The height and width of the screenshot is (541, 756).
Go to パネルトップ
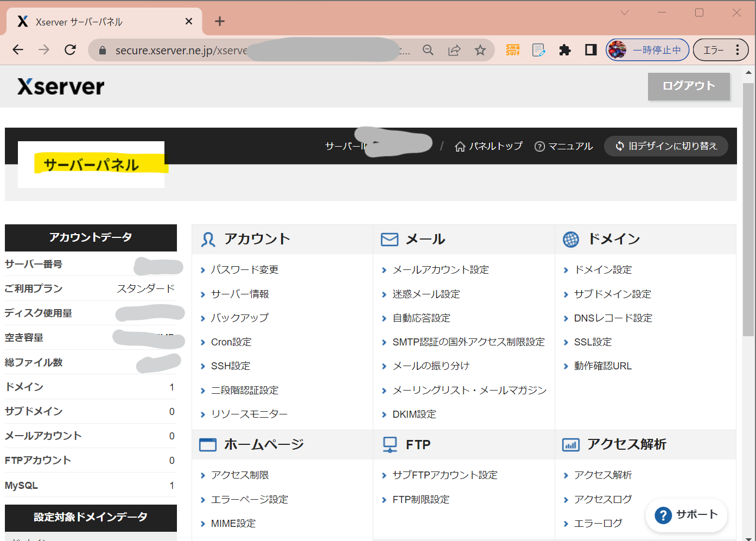489,146
